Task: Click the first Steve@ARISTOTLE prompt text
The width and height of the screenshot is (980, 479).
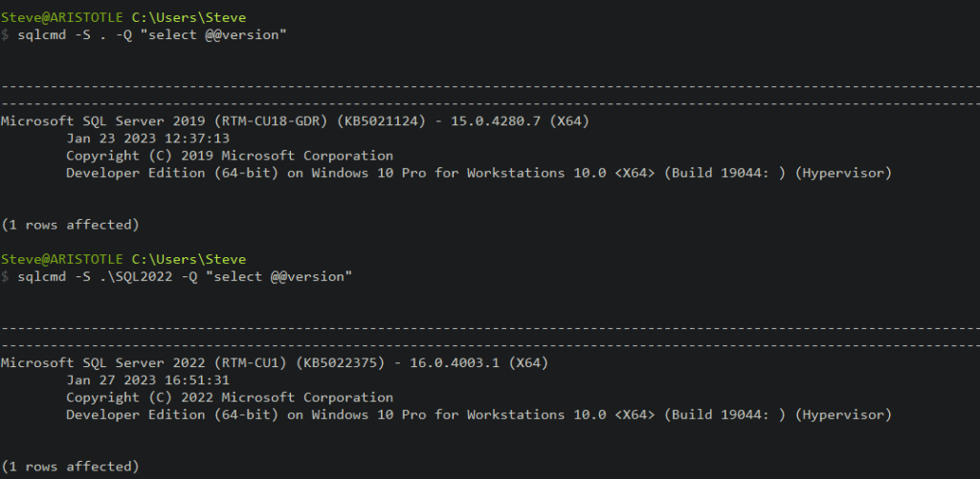Action: tap(62, 17)
